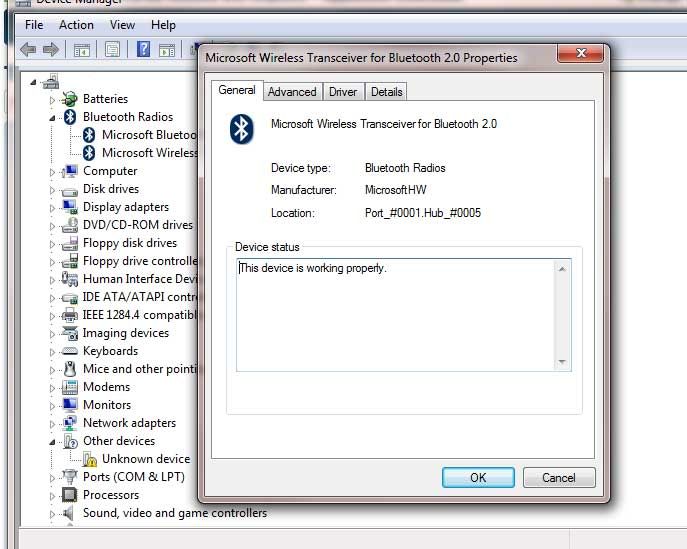Click the Cancel button
687x549 pixels.
559,477
